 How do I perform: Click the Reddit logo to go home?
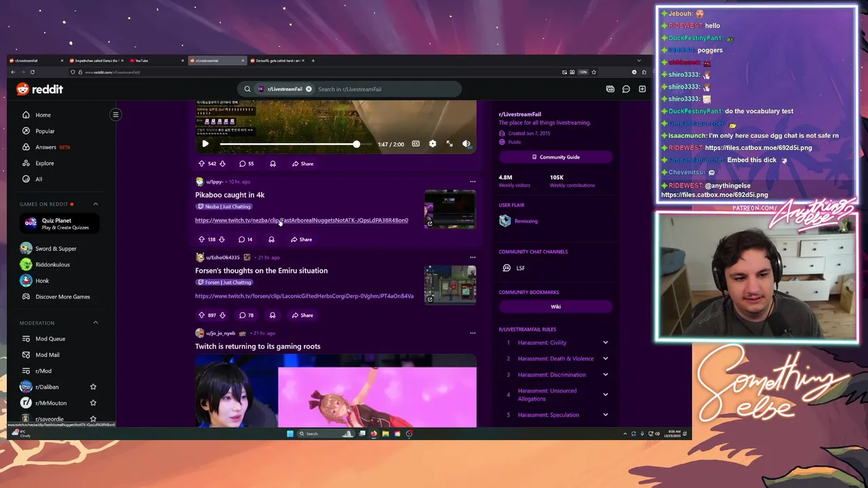coord(39,89)
